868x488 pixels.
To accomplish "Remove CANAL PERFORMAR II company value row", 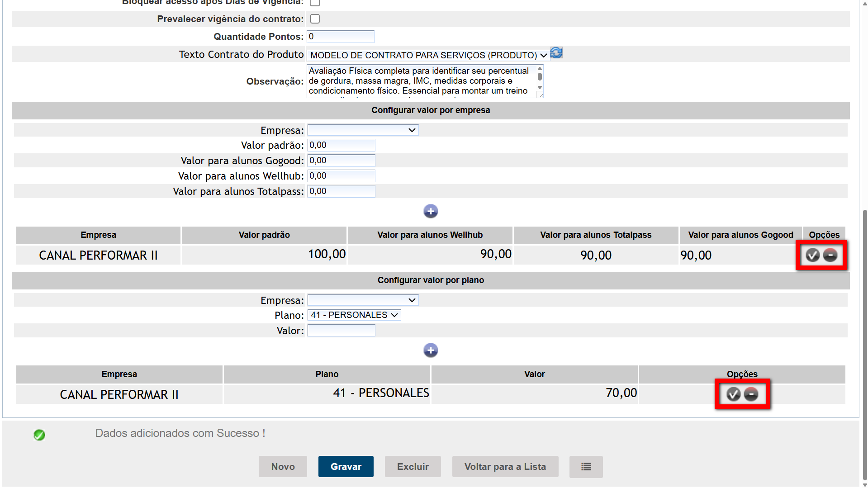I will [830, 256].
